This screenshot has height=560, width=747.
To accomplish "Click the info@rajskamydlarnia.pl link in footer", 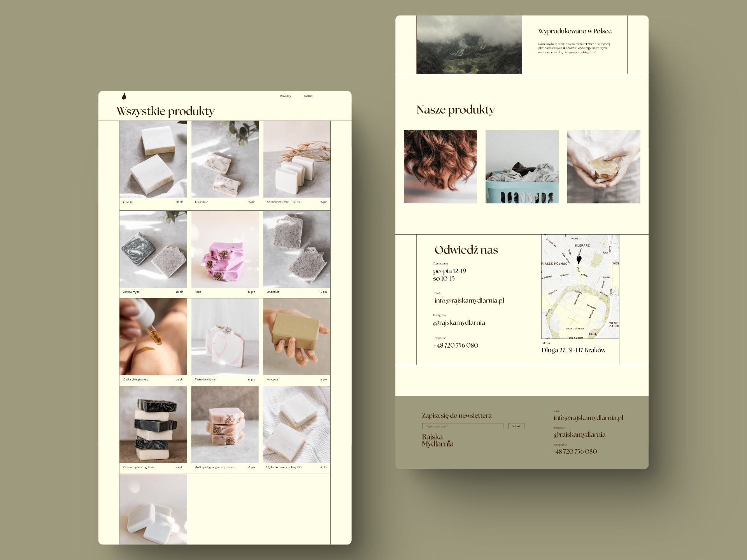I will click(x=588, y=418).
